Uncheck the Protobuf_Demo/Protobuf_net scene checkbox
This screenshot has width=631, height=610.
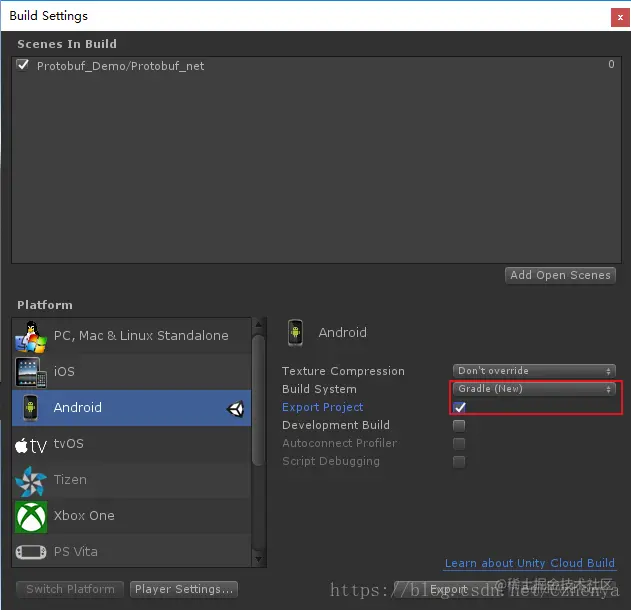coord(23,65)
